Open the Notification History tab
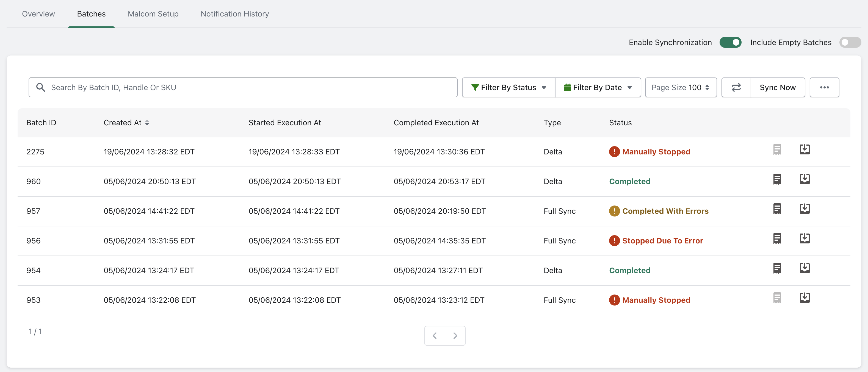Screen dimensions: 868x372 tap(235, 14)
